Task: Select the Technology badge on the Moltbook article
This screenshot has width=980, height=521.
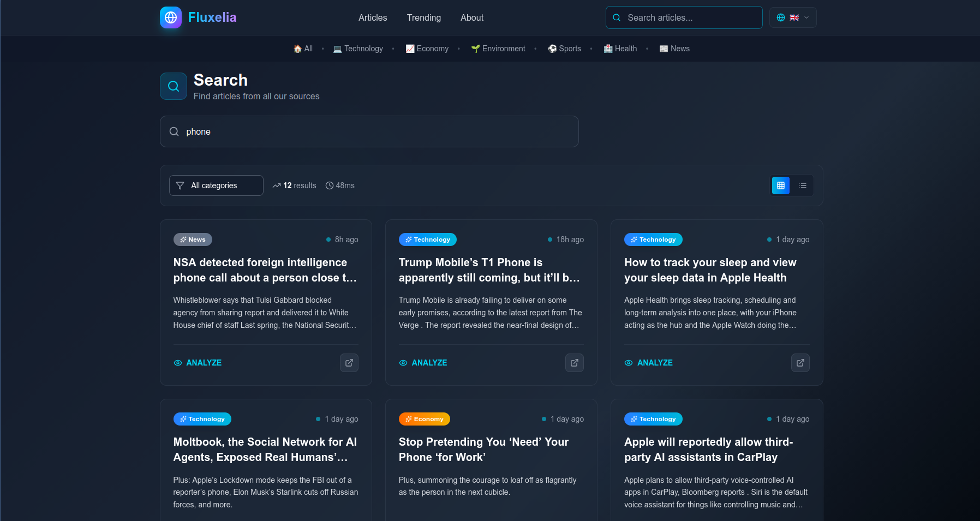Action: 202,419
